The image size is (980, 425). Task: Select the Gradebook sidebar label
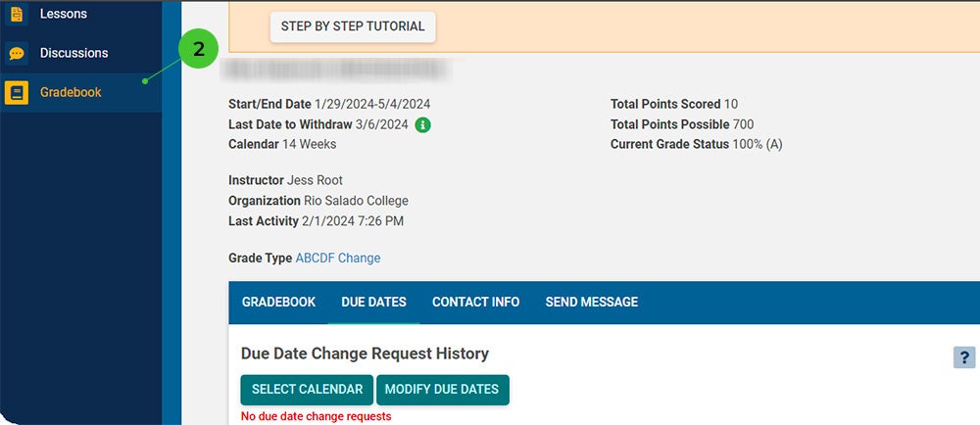coord(71,92)
